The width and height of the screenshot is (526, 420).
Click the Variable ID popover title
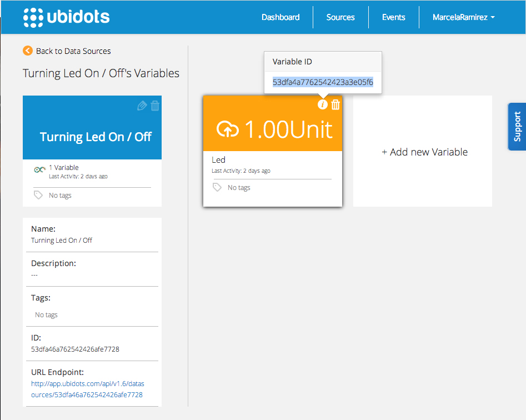pos(292,62)
